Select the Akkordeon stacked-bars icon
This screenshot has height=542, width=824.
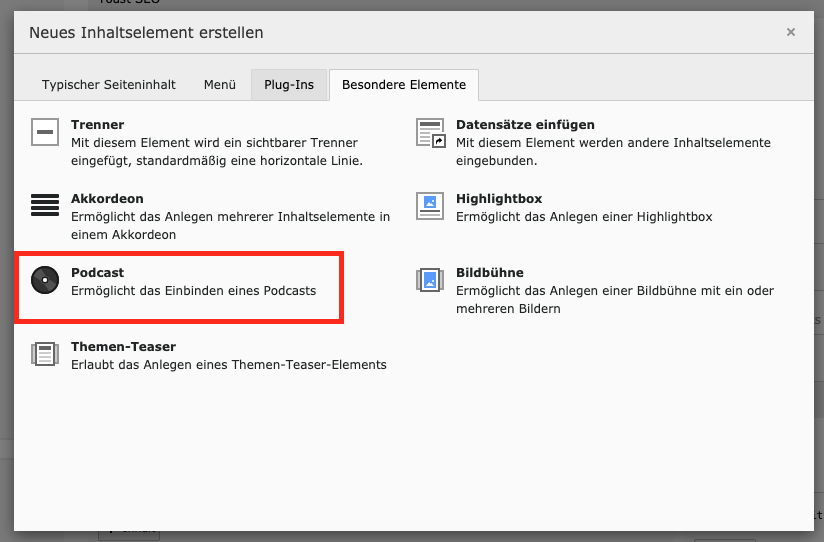[45, 206]
